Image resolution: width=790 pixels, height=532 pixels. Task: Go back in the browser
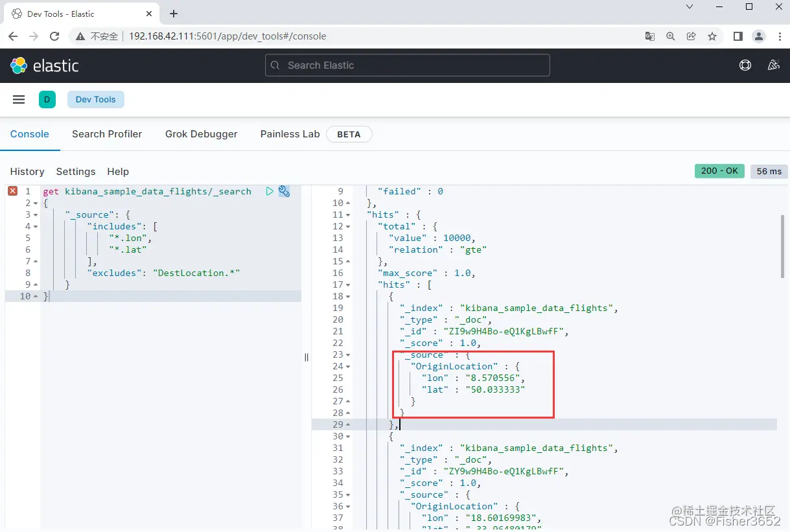13,36
